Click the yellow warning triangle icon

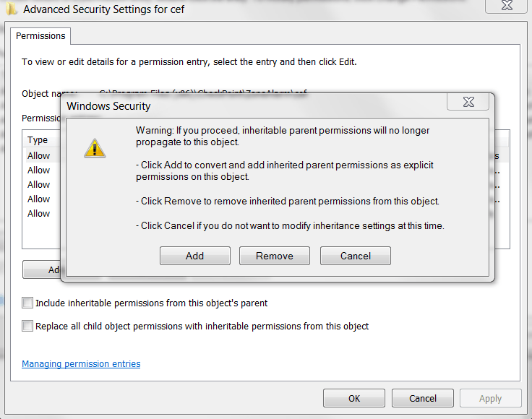point(95,148)
